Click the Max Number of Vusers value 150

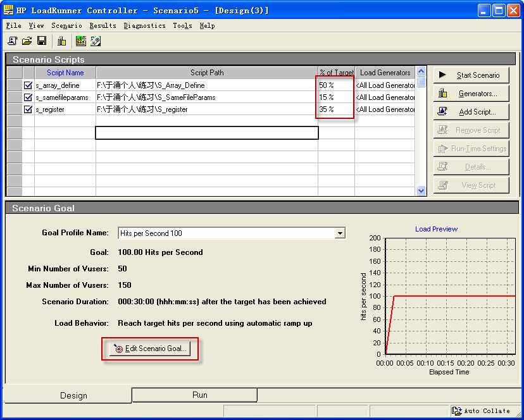[x=124, y=285]
